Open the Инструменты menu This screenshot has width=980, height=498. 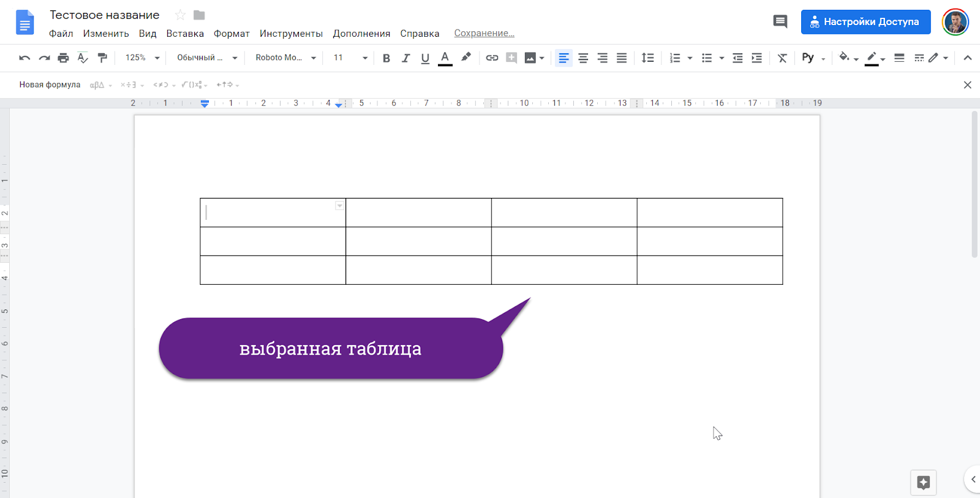(291, 34)
